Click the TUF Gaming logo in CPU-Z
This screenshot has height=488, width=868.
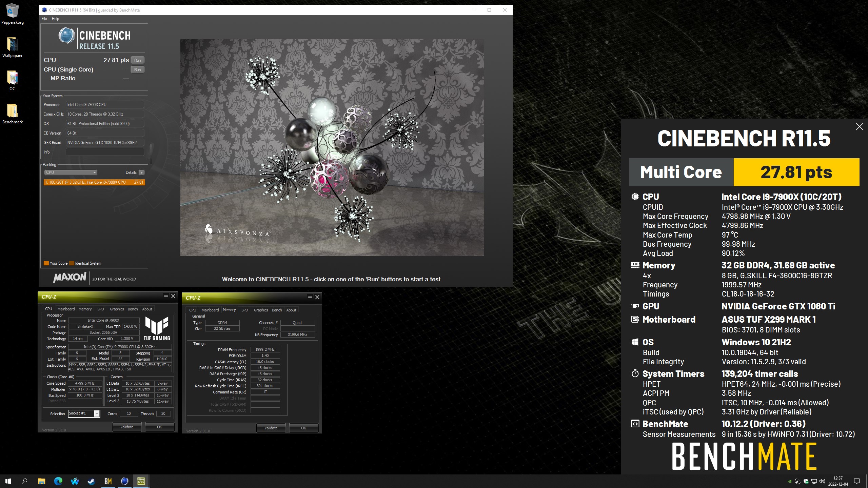pyautogui.click(x=157, y=328)
